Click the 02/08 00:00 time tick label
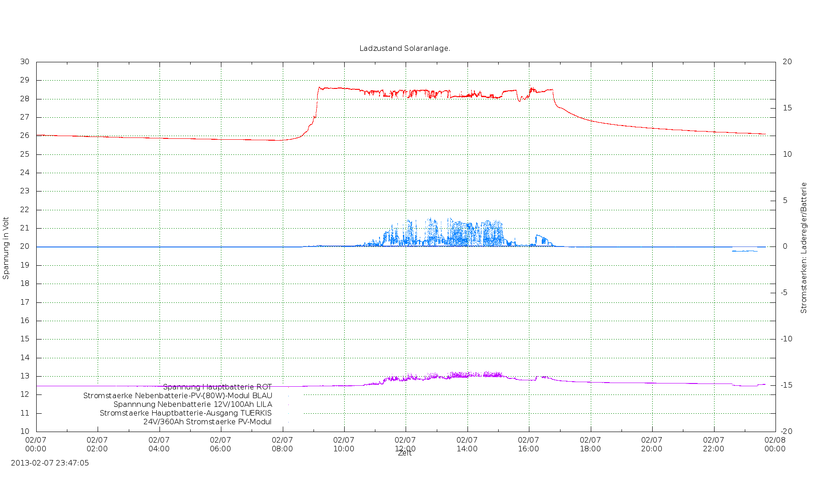825x504 pixels. (x=775, y=444)
